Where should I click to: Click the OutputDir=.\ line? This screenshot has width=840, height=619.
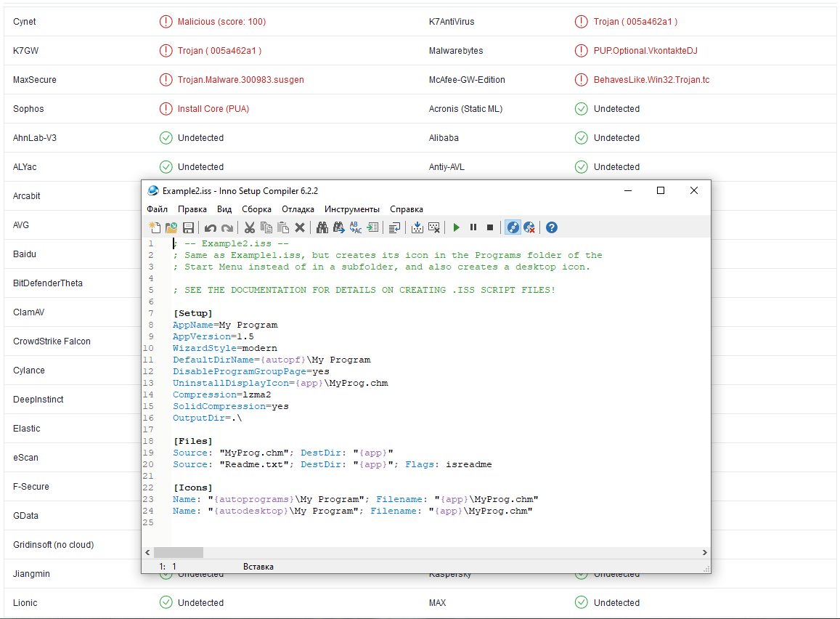point(208,418)
